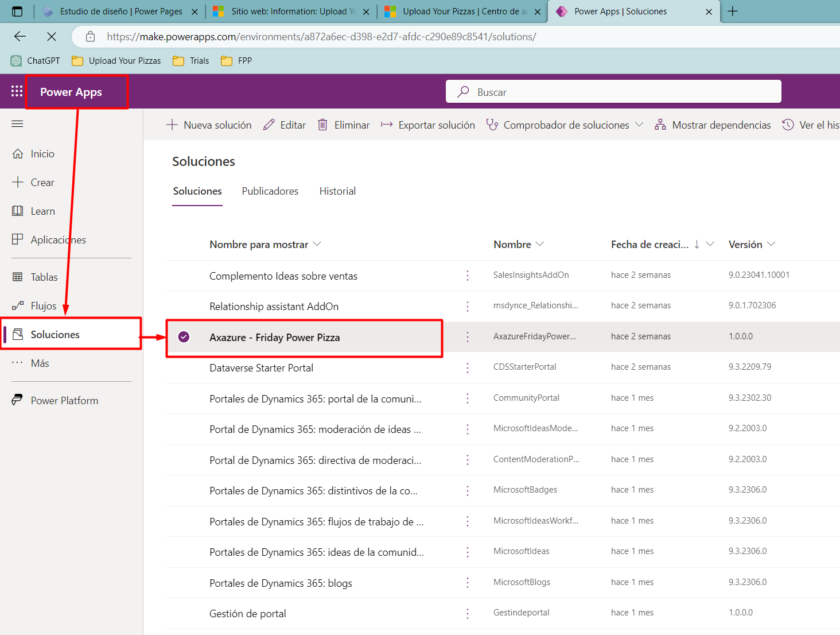Click the SalesInsightsAddOn name cell
This screenshot has height=635, width=840.
coord(531,275)
